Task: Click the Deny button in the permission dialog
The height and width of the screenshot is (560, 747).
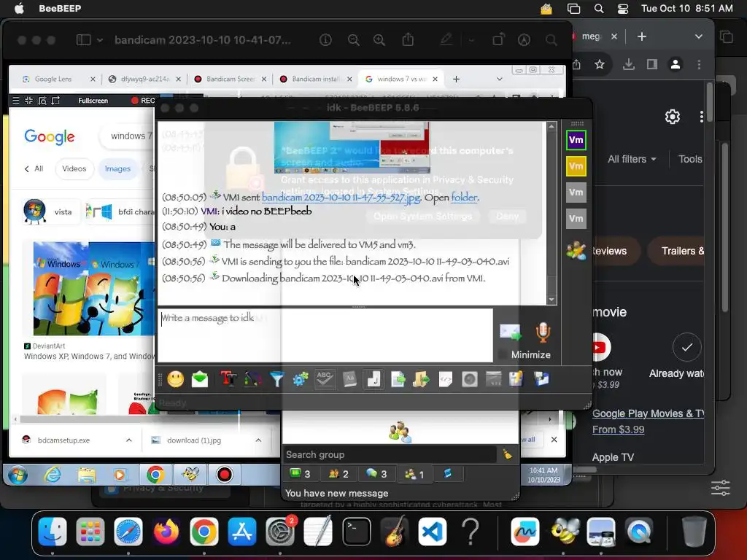Action: (508, 216)
